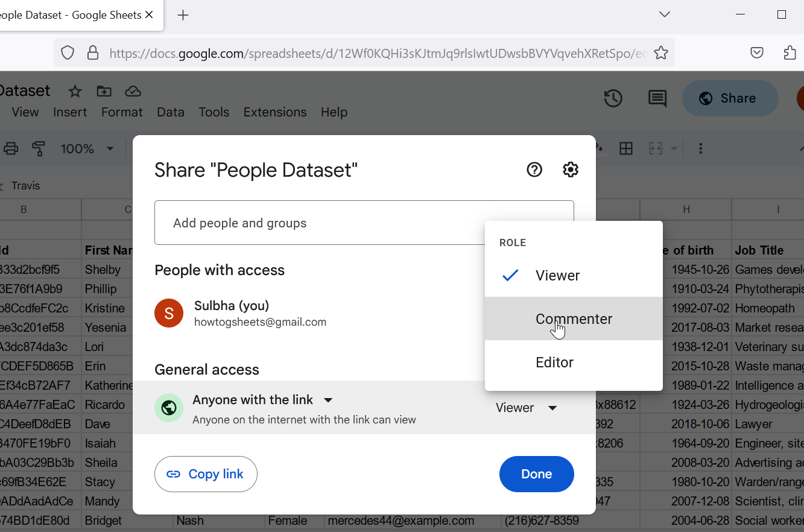Screen dimensions: 804x532
Task: Open the list all tabs chevron
Action: coord(665,14)
